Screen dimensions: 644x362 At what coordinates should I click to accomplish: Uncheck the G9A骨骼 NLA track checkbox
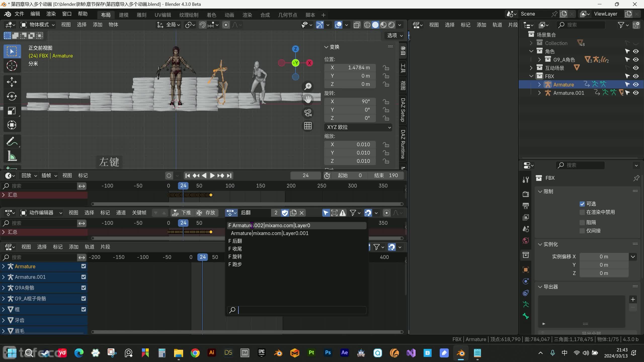click(84, 288)
